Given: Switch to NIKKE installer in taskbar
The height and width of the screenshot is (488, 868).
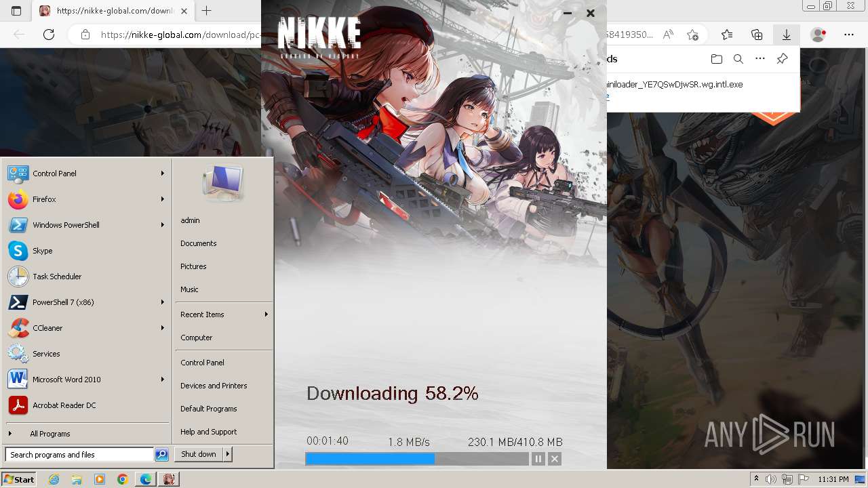Looking at the screenshot, I should coord(169,479).
